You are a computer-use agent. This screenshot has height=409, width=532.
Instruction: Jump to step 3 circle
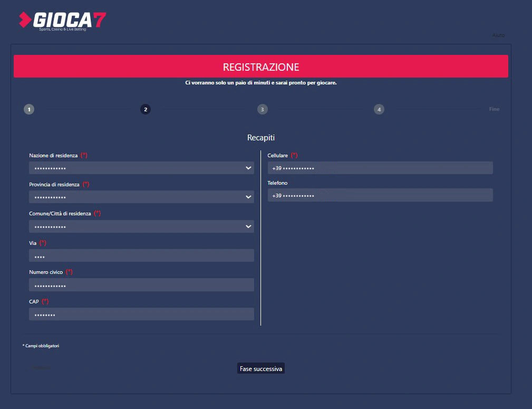click(262, 109)
